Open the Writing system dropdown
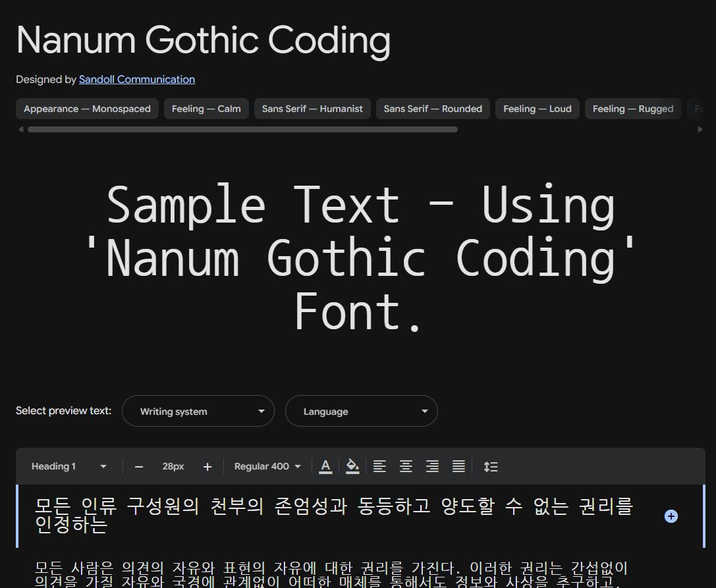 tap(198, 411)
